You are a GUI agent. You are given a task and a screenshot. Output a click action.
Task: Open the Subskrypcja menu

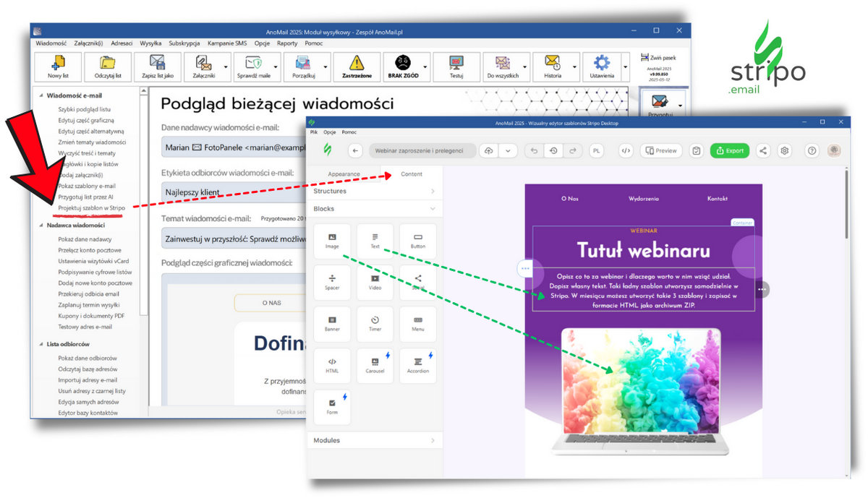[184, 43]
